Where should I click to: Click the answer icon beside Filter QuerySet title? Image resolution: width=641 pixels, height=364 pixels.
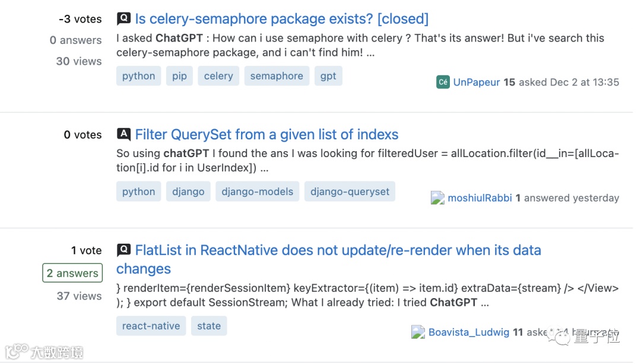123,134
